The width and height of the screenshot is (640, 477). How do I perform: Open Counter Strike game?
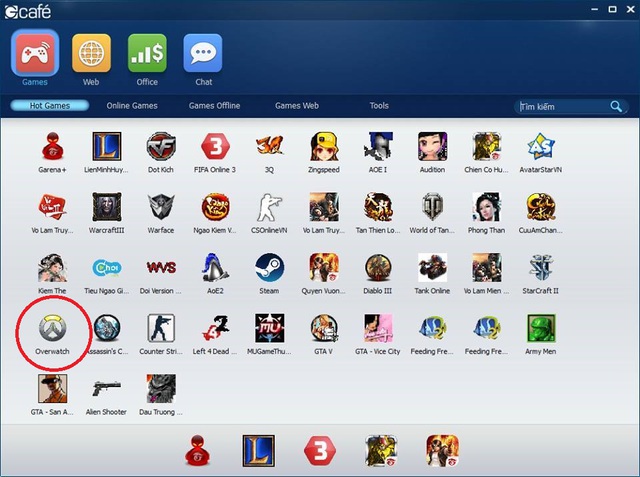(x=161, y=334)
